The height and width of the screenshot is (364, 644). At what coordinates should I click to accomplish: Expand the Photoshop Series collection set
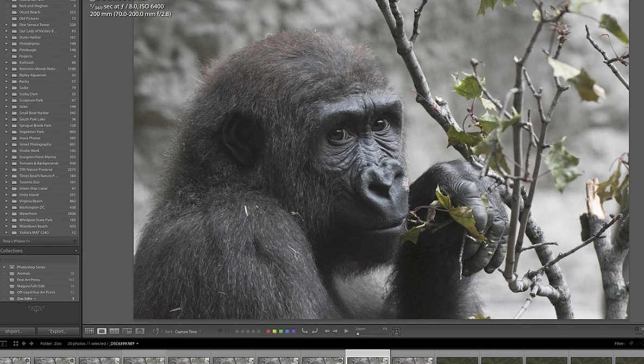4,267
